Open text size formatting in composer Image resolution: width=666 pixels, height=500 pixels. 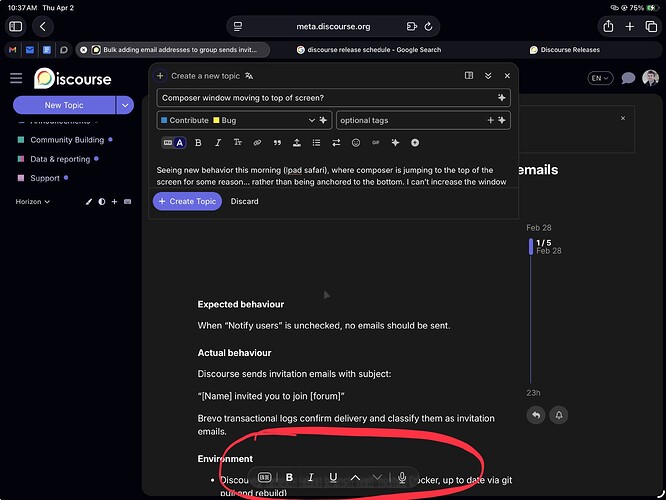click(237, 143)
